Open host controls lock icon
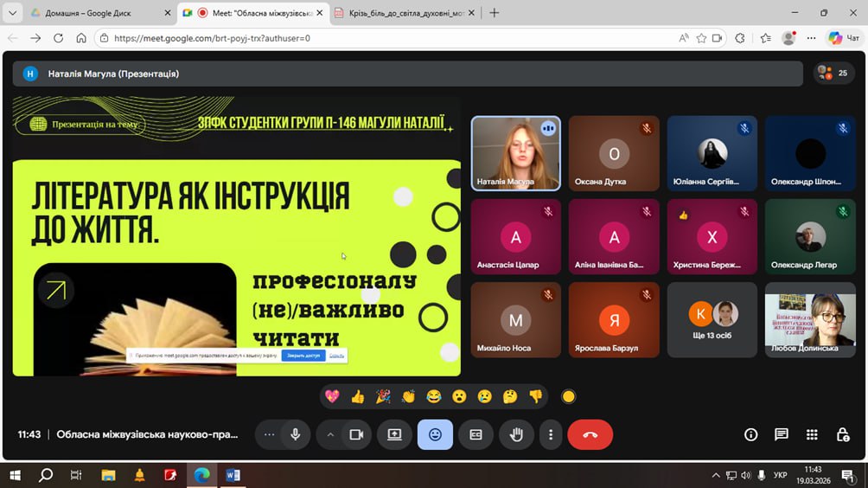Image resolution: width=868 pixels, height=488 pixels. [x=842, y=434]
